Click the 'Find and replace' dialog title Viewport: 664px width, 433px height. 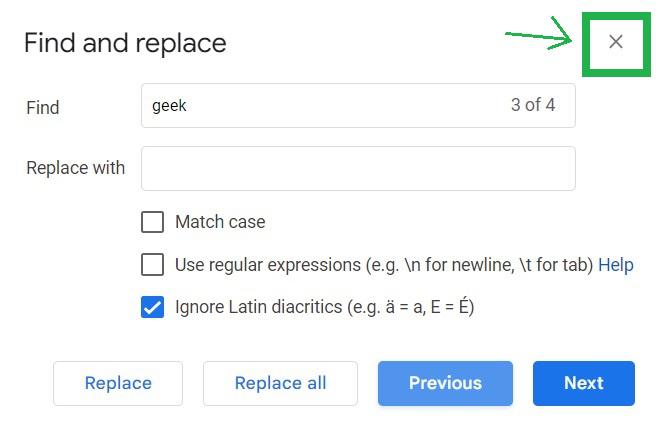click(x=125, y=43)
